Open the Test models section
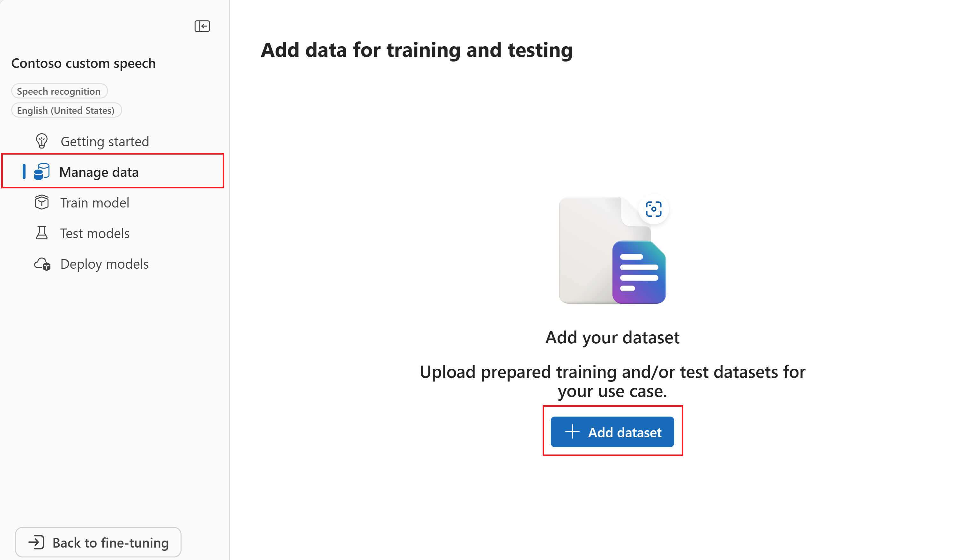The image size is (972, 560). point(95,233)
